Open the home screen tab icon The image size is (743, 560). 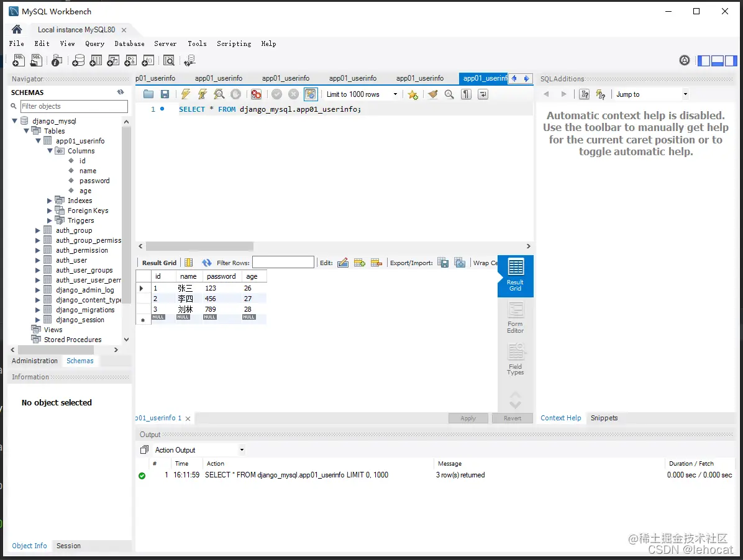coord(17,29)
